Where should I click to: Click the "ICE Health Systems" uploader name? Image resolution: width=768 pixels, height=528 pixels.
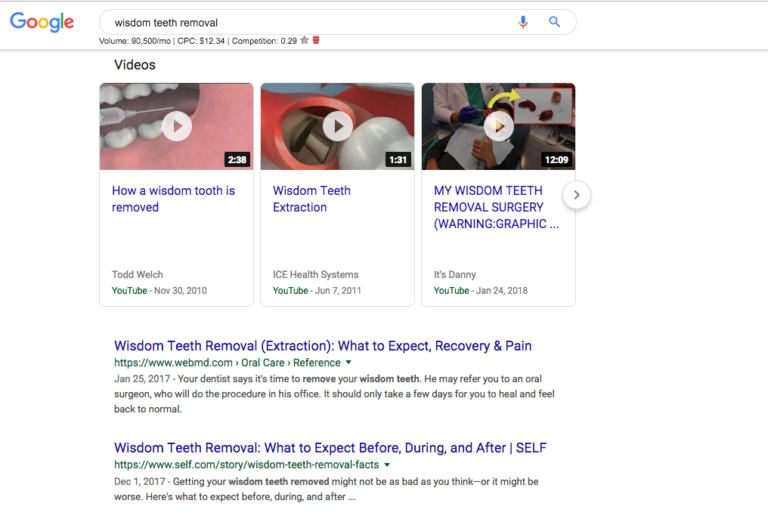click(315, 274)
